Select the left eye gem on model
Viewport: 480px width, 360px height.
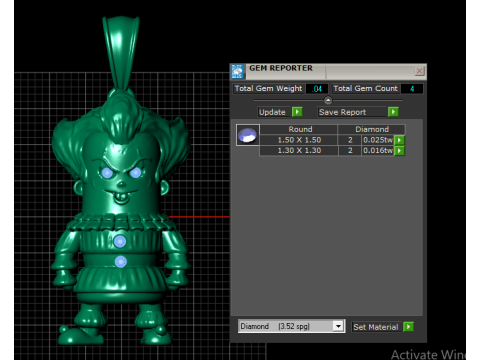click(x=107, y=173)
